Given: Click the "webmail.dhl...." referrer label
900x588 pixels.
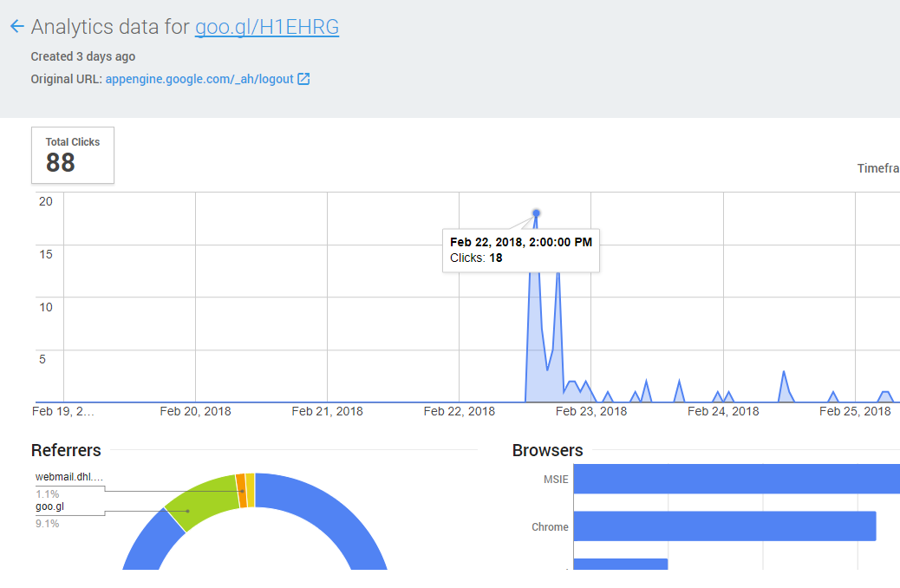Looking at the screenshot, I should [x=69, y=477].
